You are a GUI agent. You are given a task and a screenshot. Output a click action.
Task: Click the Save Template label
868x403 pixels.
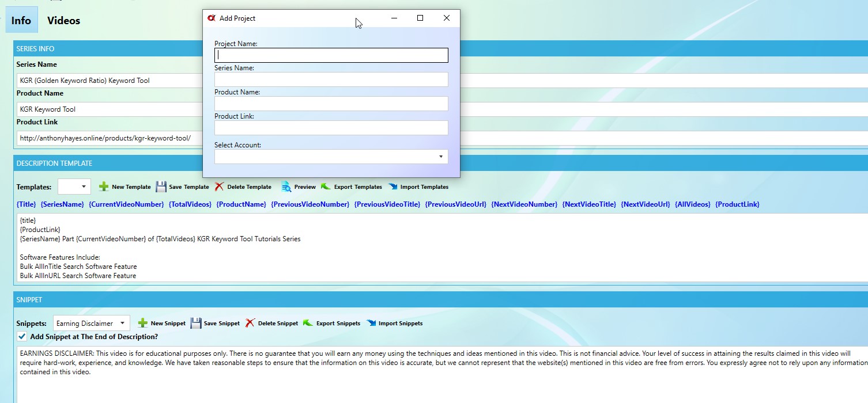point(189,187)
